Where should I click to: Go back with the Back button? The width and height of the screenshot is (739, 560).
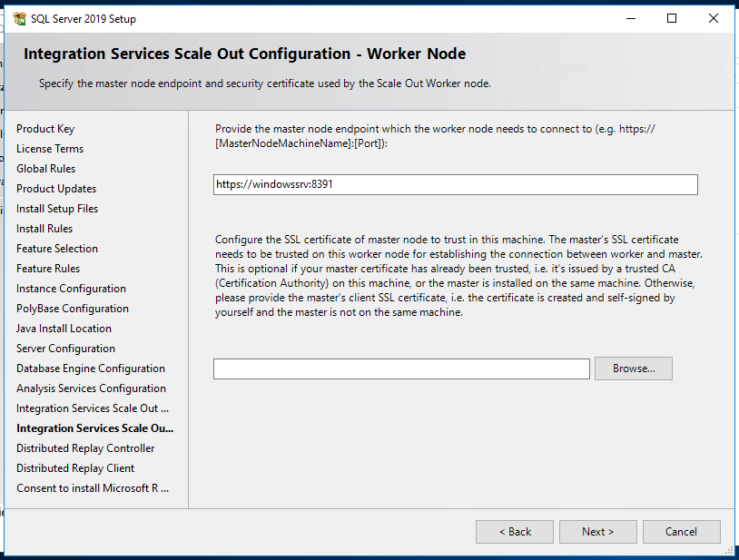[x=515, y=532]
